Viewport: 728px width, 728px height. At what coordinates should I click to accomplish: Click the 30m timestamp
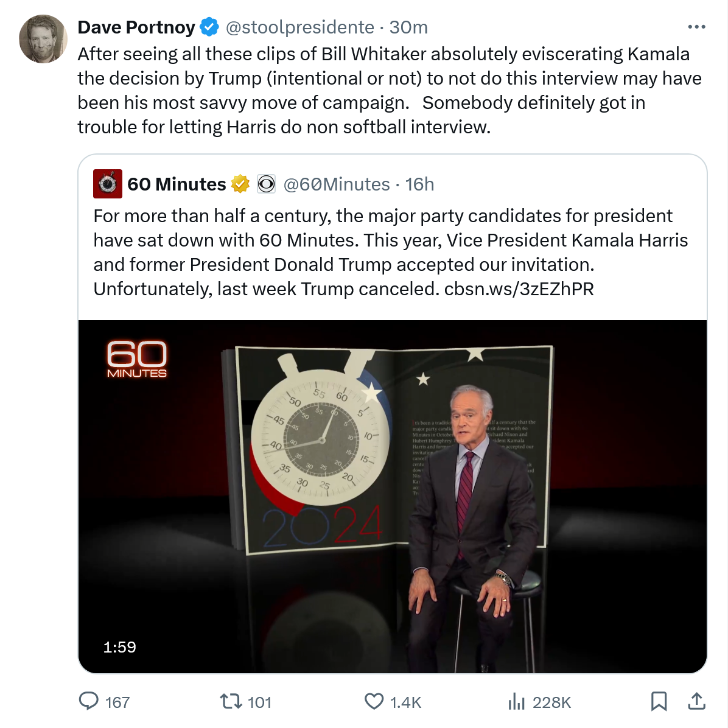click(x=408, y=27)
